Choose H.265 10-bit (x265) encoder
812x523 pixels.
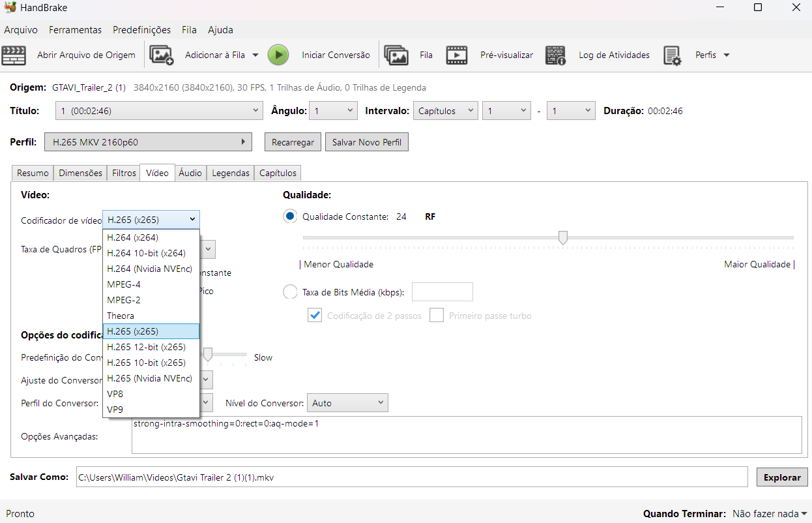point(151,363)
